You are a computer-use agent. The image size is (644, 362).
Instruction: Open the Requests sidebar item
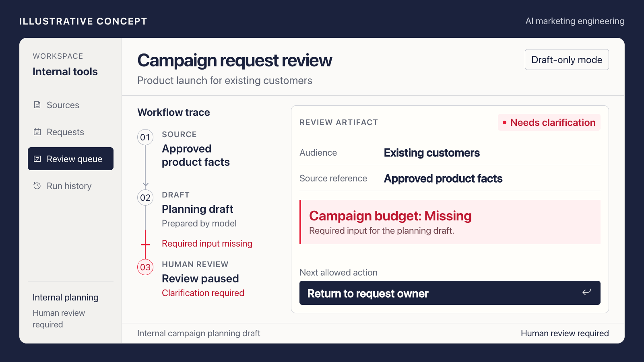coord(70,132)
